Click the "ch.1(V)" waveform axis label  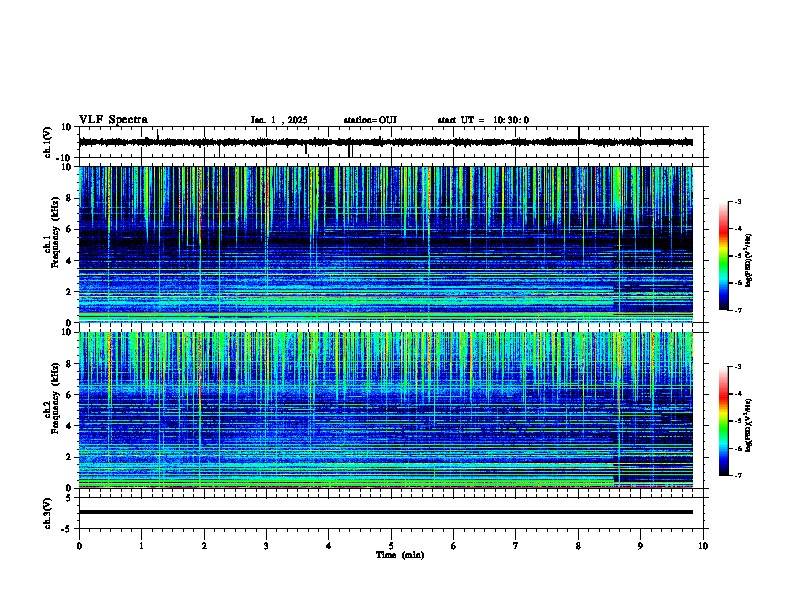pos(48,142)
